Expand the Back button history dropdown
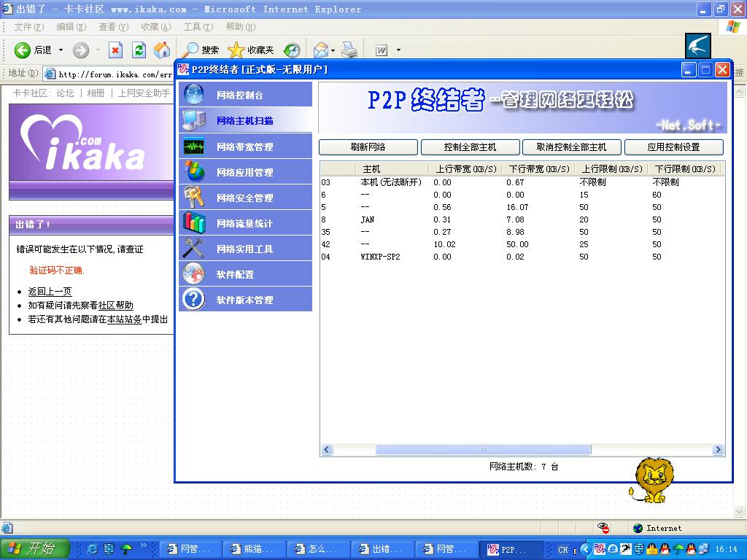 click(x=61, y=50)
